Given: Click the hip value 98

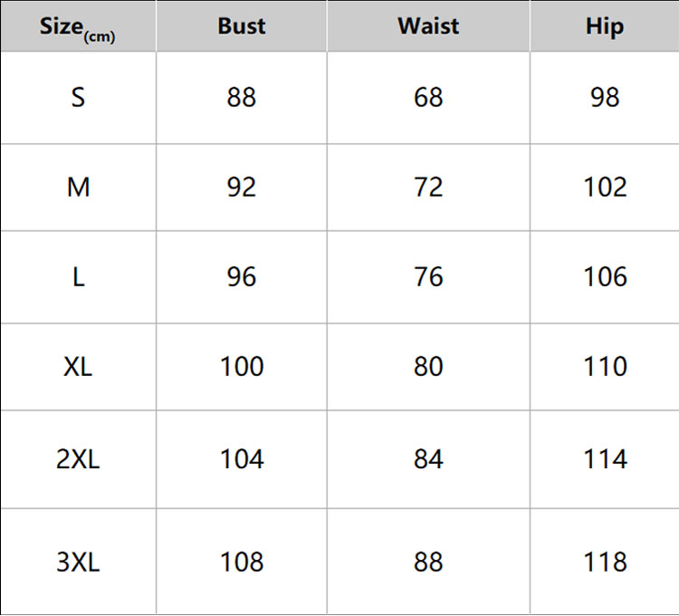Looking at the screenshot, I should click(x=605, y=97).
